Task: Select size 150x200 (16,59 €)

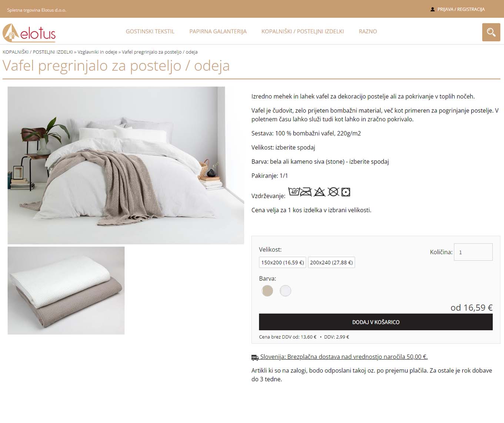Action: coord(283,262)
